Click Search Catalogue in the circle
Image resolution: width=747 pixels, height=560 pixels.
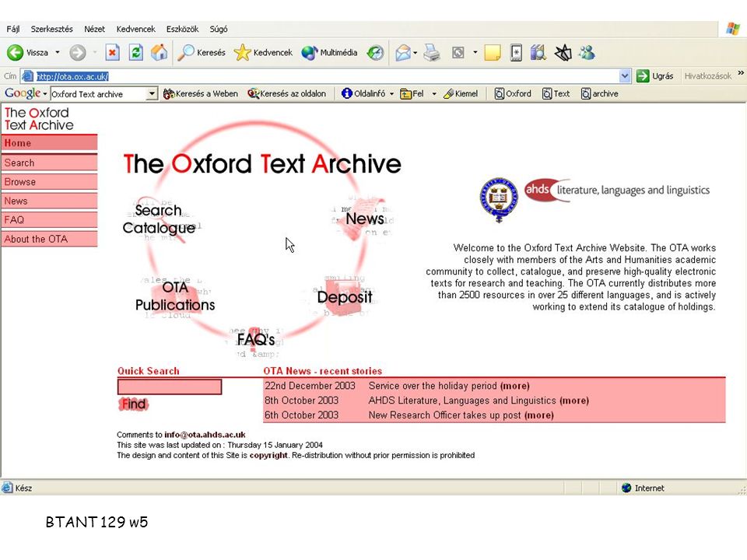(159, 219)
